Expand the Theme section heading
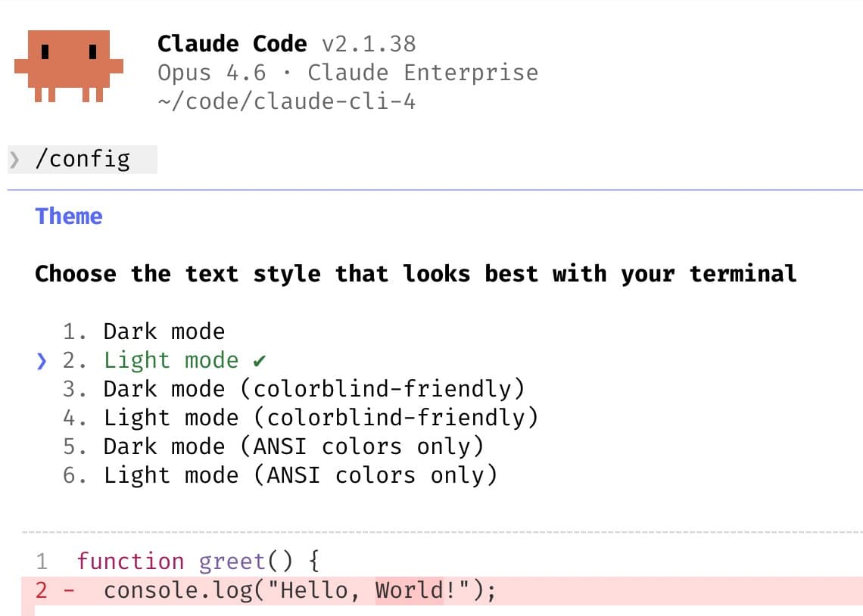 click(x=69, y=216)
